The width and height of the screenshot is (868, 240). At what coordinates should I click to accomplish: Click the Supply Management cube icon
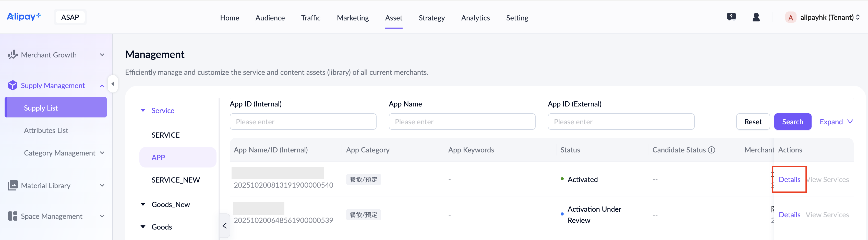(13, 86)
